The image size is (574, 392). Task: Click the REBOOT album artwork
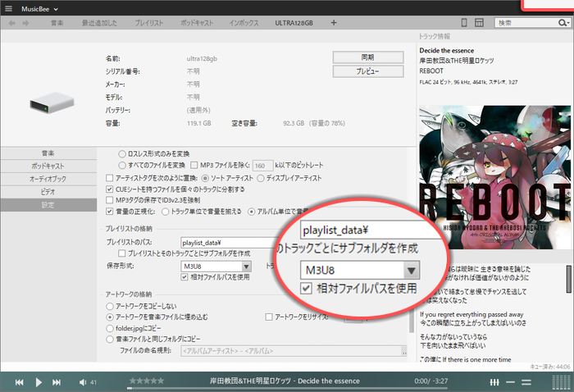pos(494,177)
